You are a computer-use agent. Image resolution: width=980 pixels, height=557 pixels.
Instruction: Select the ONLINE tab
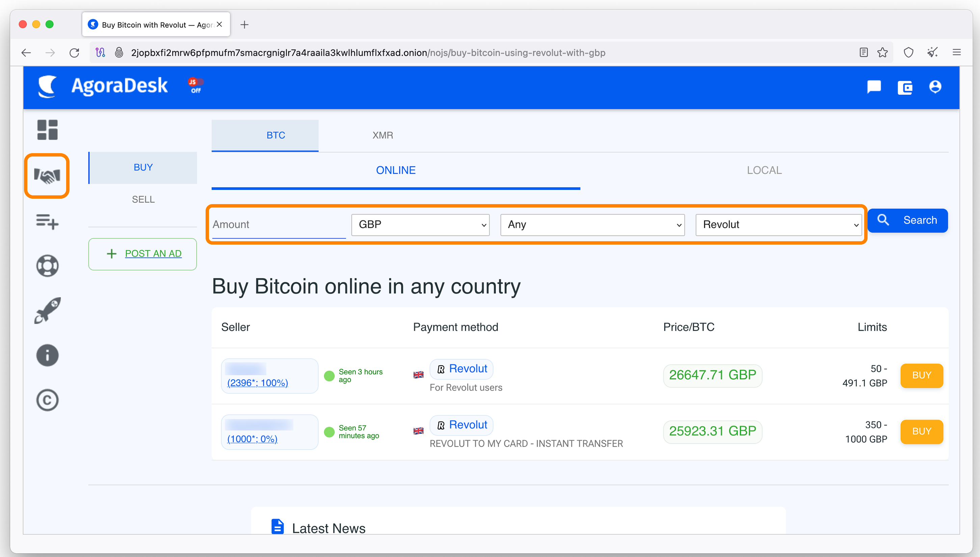tap(396, 171)
